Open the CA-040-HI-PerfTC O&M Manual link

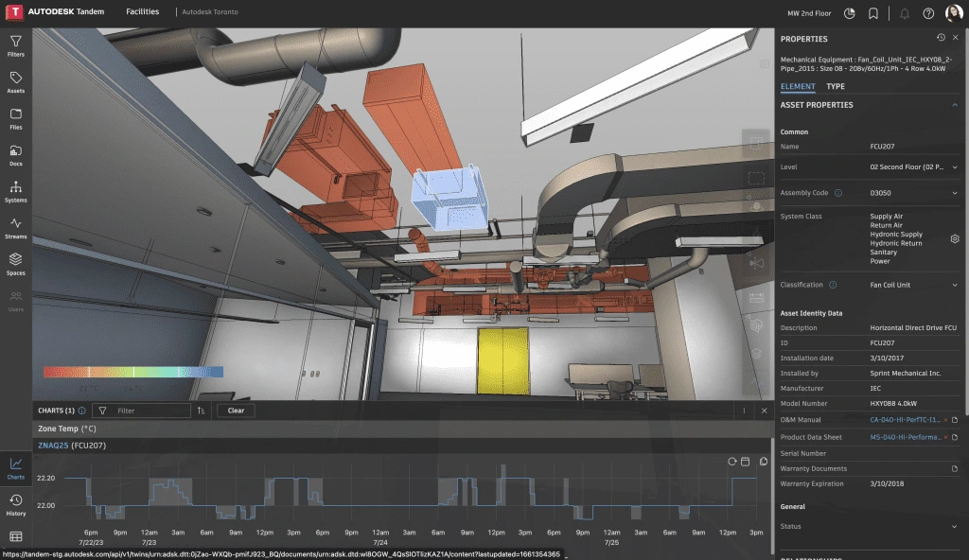pos(905,420)
